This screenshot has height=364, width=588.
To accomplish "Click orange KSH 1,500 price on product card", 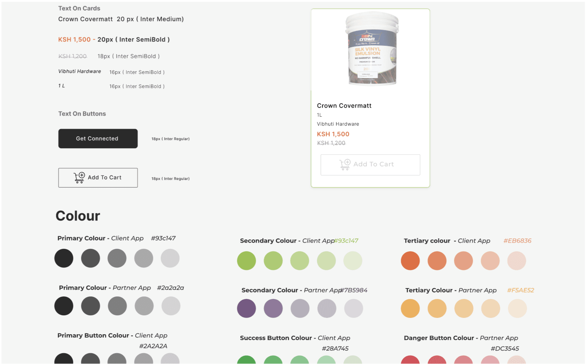I will 333,134.
